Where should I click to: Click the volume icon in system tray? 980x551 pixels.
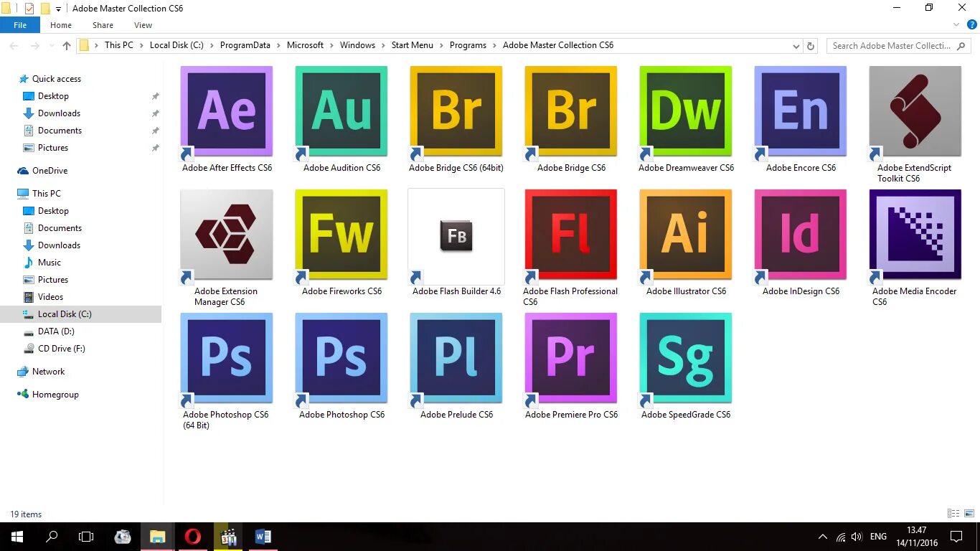857,537
